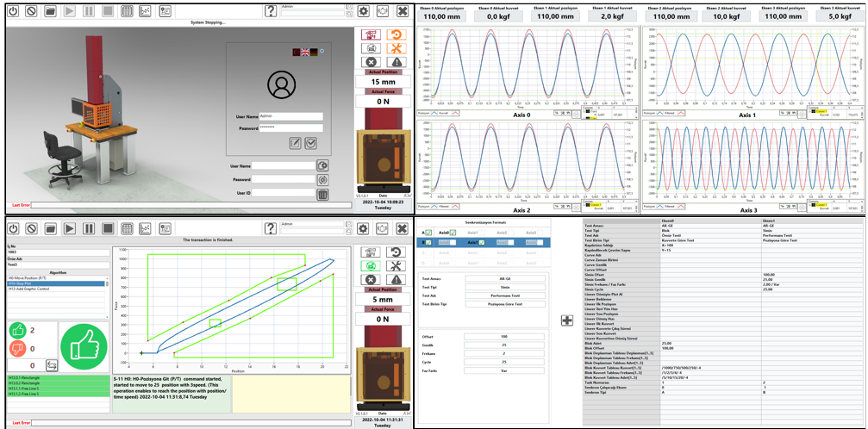Click the big plus icon beside synchronization panel
Image resolution: width=868 pixels, height=429 pixels.
(567, 320)
